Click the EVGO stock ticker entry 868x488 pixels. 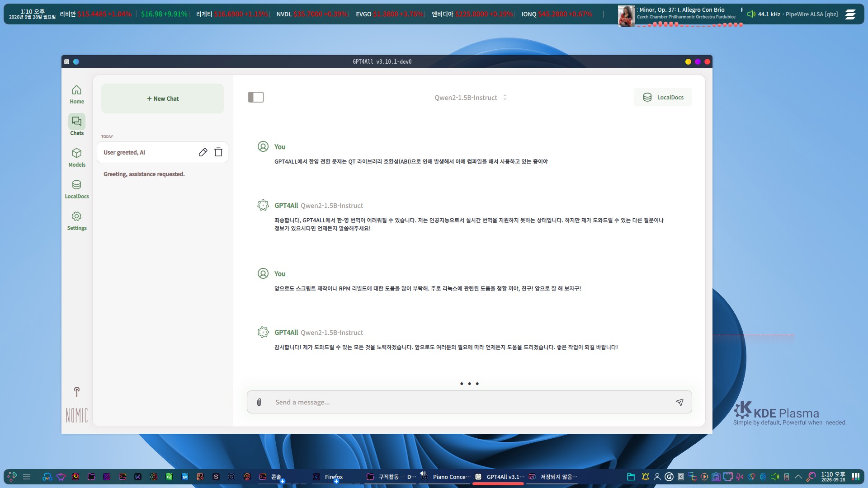[x=390, y=14]
